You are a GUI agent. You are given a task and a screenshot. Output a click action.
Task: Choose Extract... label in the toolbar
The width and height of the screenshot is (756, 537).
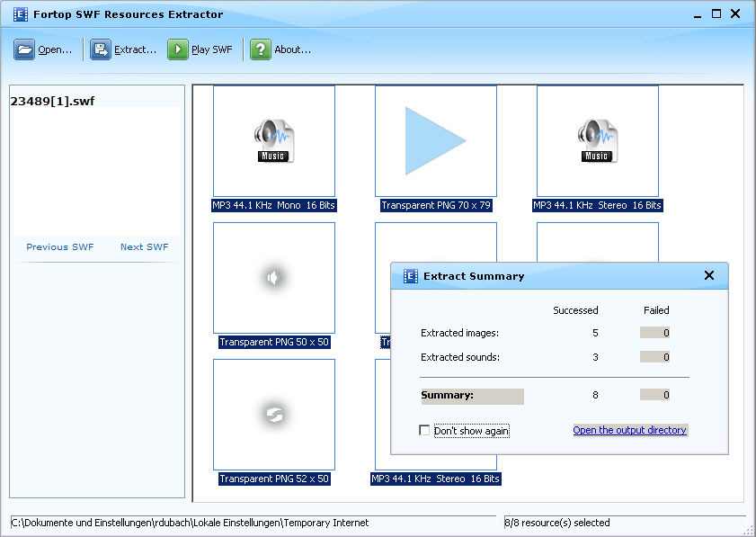(x=135, y=49)
